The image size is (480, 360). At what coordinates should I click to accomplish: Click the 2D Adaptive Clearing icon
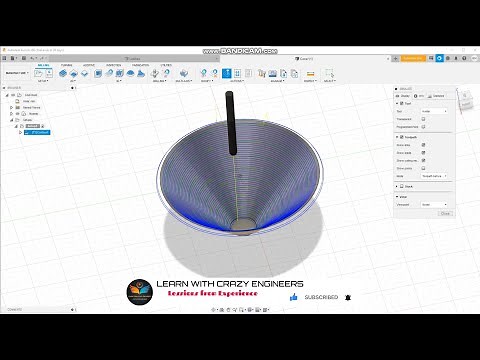(63, 73)
